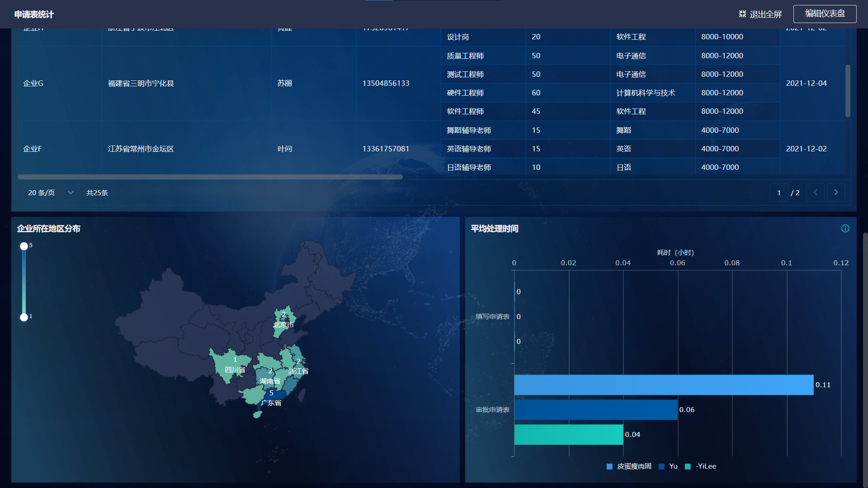
Task: Click previous page arrow in pagination
Action: pyautogui.click(x=815, y=192)
